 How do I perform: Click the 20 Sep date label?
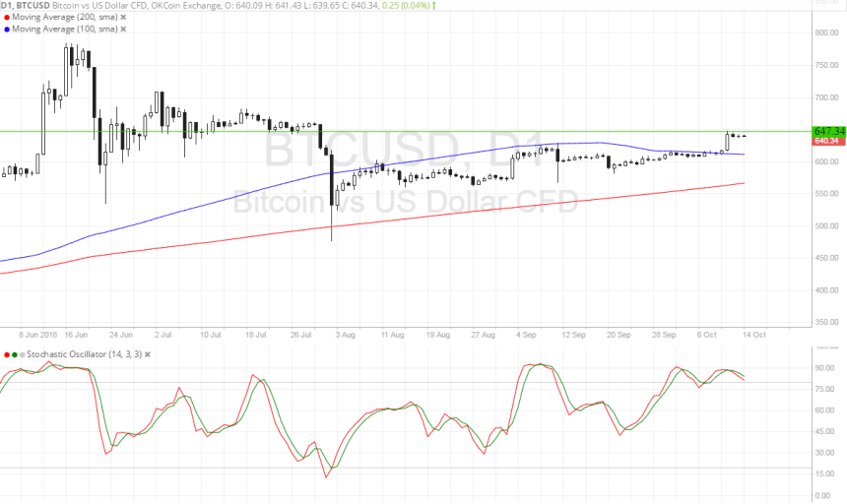tap(619, 335)
